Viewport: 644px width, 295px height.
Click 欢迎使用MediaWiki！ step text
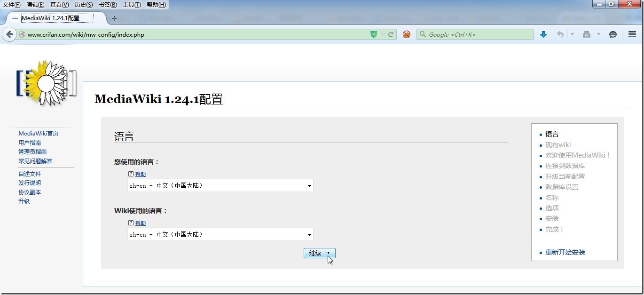coord(578,155)
